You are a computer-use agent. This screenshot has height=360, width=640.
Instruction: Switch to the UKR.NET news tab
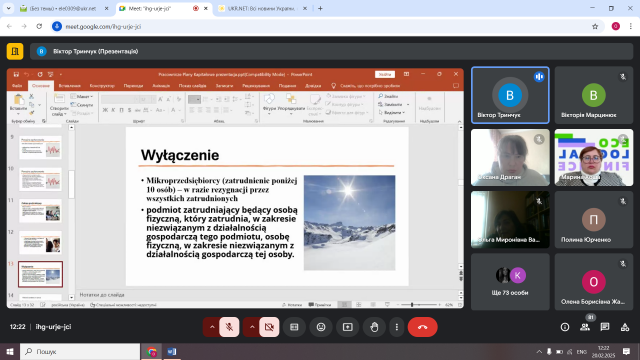262,8
